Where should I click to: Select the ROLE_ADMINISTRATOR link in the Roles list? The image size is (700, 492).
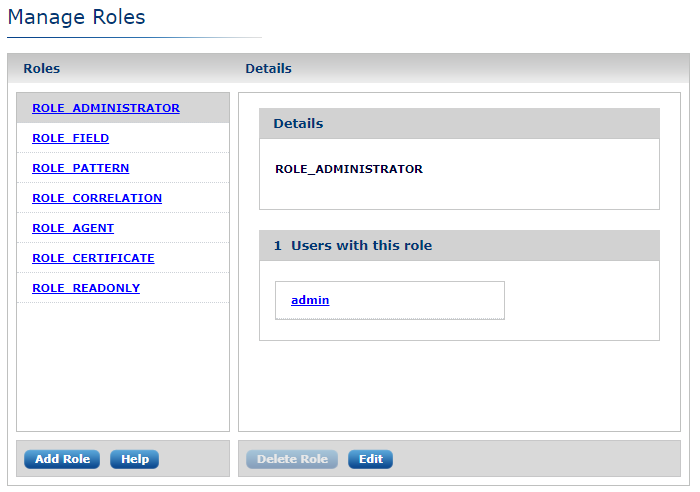tap(106, 108)
